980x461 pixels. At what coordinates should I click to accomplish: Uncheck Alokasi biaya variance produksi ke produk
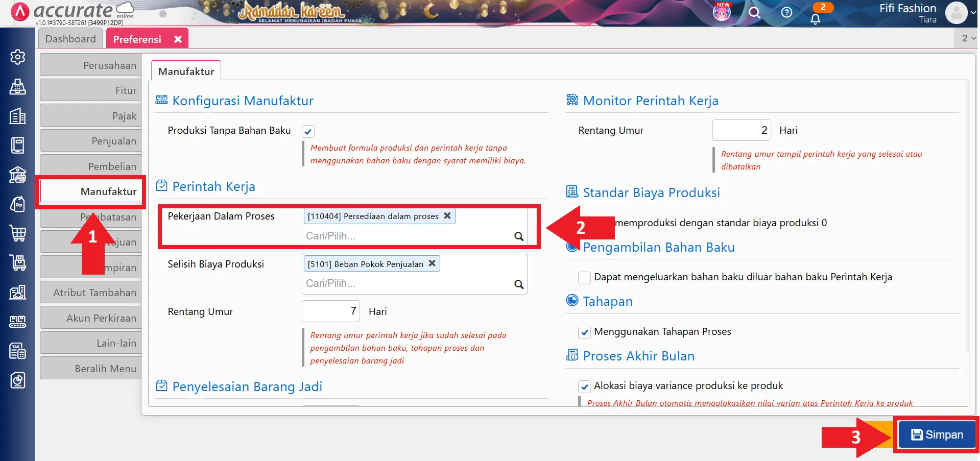(x=584, y=386)
